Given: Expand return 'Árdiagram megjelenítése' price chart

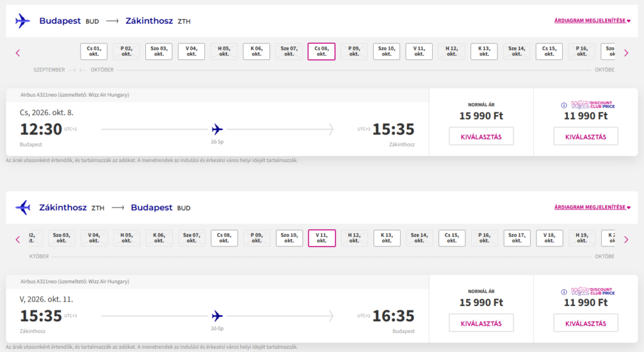Looking at the screenshot, I should (x=592, y=207).
